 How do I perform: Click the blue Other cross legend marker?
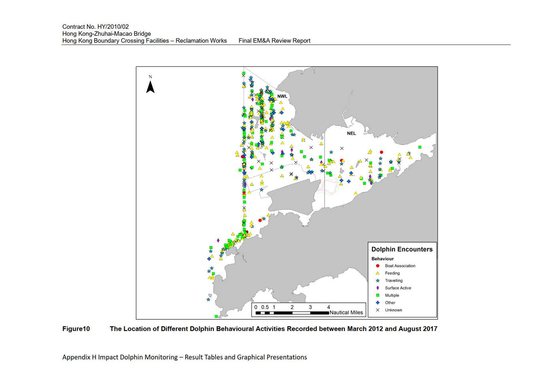tap(377, 303)
